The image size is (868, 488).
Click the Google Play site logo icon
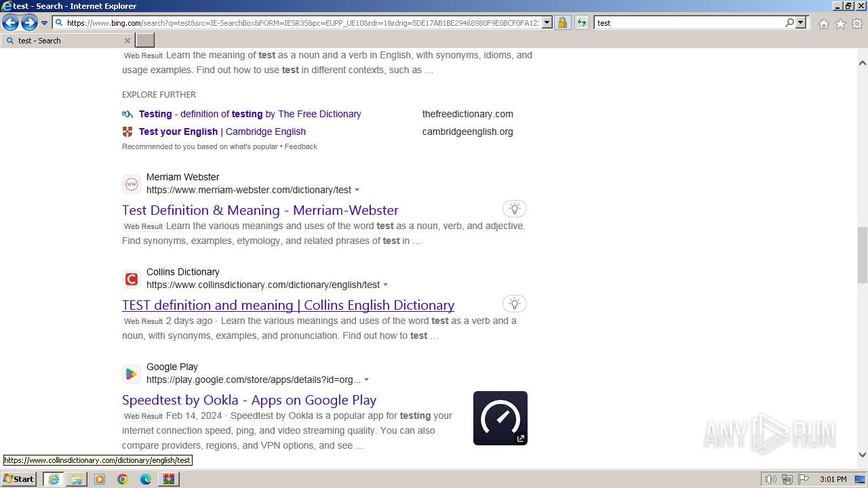coord(132,374)
